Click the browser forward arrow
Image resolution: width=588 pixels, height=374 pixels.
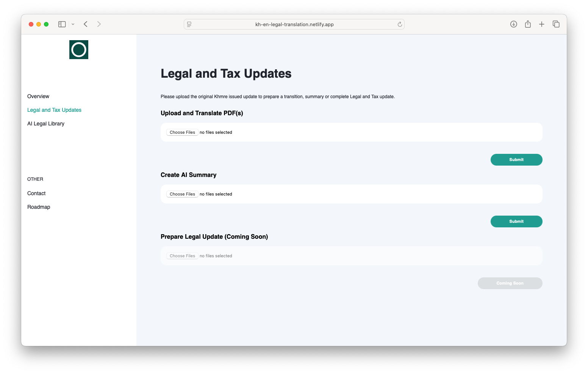click(99, 24)
